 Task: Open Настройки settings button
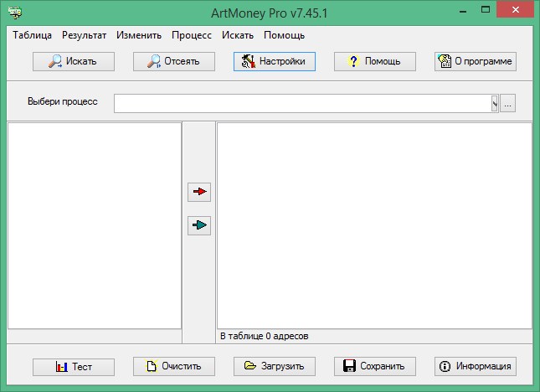click(275, 61)
